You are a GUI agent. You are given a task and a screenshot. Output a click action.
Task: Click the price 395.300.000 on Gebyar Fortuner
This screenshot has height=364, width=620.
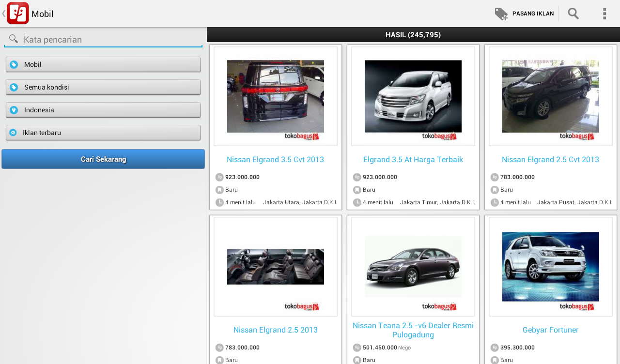point(517,348)
